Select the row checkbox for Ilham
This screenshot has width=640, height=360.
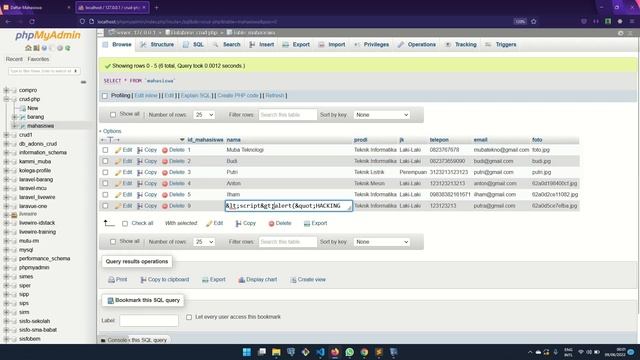point(105,195)
